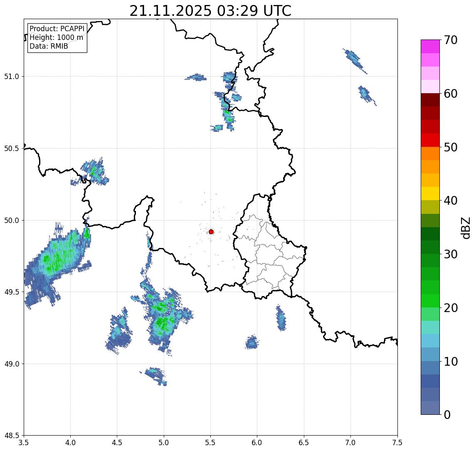Viewport: 476px width, 451px height.
Task: Click the dark maroon colorbar segment below 60
Action: point(430,100)
